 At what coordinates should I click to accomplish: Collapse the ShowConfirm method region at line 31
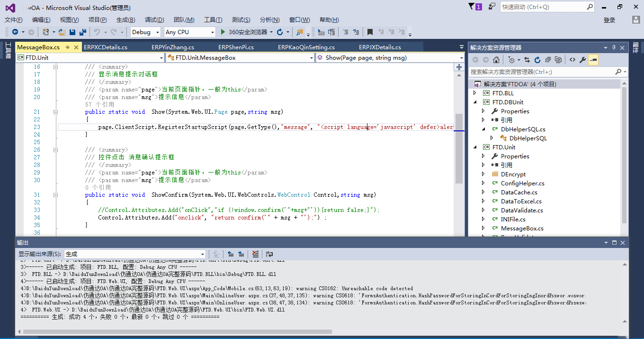pyautogui.click(x=56, y=195)
